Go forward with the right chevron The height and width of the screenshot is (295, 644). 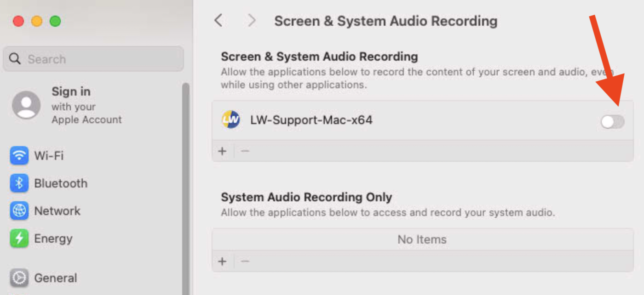point(251,21)
